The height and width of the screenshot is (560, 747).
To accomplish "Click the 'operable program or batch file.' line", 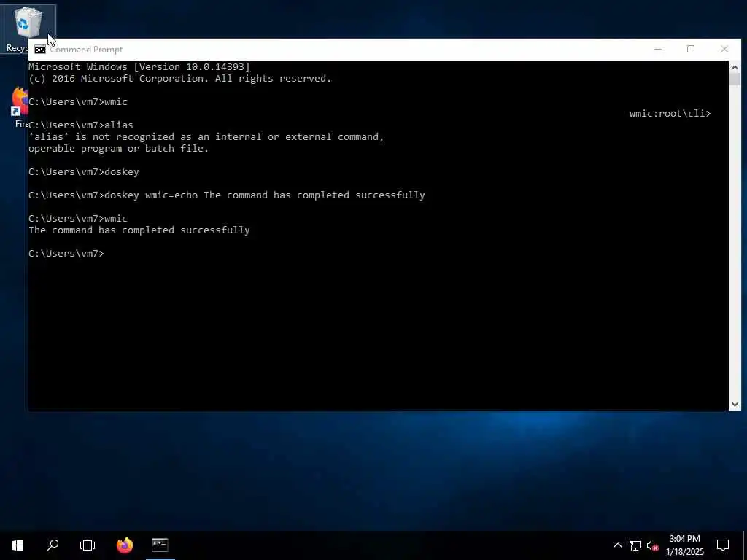I will pyautogui.click(x=119, y=149).
